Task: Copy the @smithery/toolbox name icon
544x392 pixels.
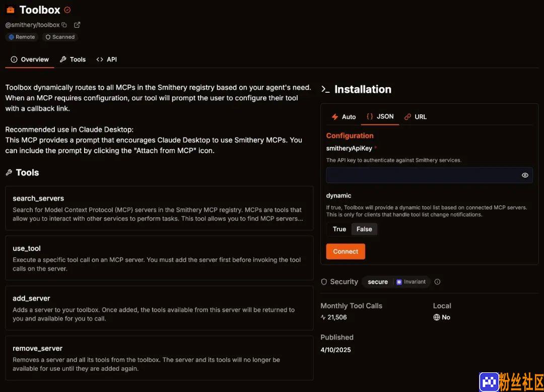Action: [x=64, y=25]
